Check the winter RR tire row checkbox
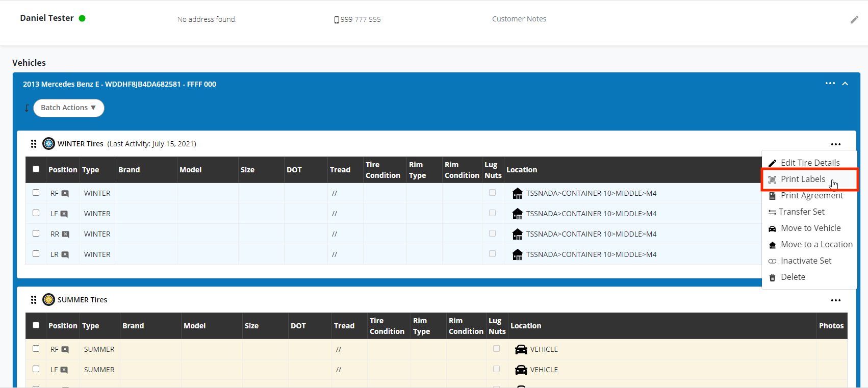Viewport: 868px width, 388px height. (36, 234)
